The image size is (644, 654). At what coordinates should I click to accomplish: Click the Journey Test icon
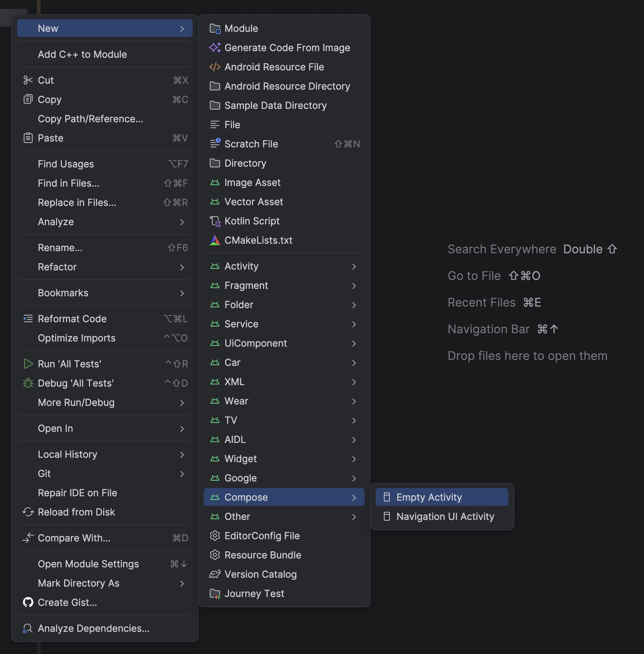pos(215,594)
